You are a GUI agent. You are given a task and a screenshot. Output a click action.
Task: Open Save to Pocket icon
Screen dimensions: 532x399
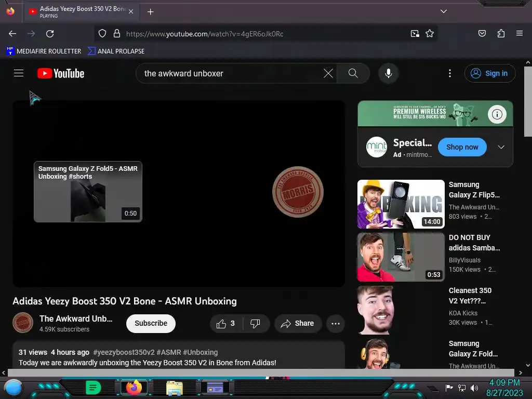point(482,33)
